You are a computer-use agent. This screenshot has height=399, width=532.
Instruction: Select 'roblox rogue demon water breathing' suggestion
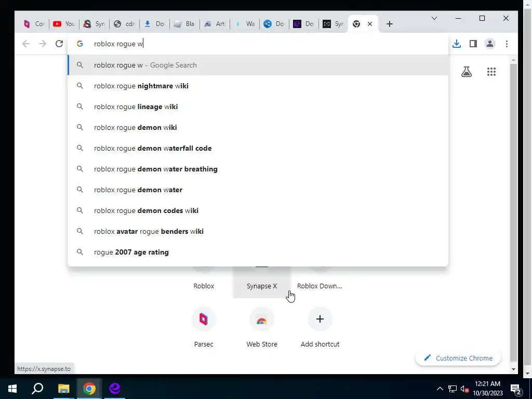pyautogui.click(x=258, y=169)
